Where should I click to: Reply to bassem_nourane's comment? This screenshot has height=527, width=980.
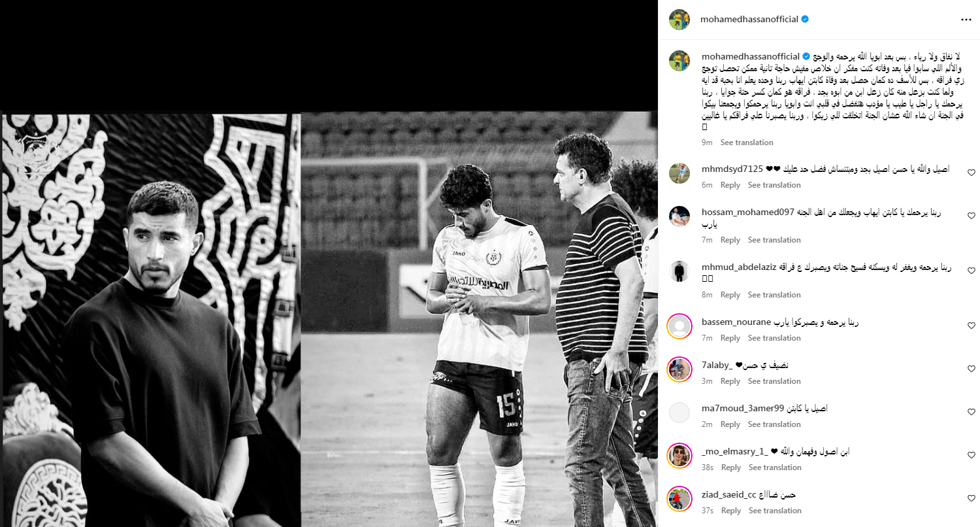(730, 338)
